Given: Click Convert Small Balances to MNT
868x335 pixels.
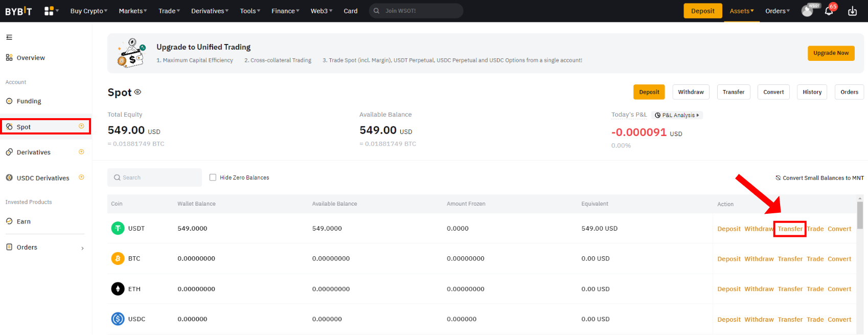Looking at the screenshot, I should click(819, 178).
